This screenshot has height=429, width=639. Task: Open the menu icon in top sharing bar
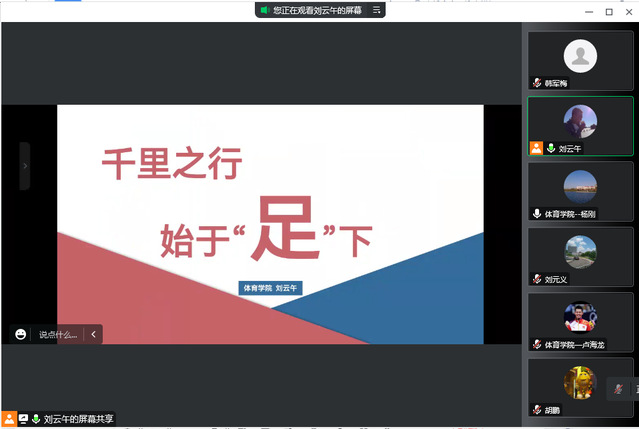point(377,10)
